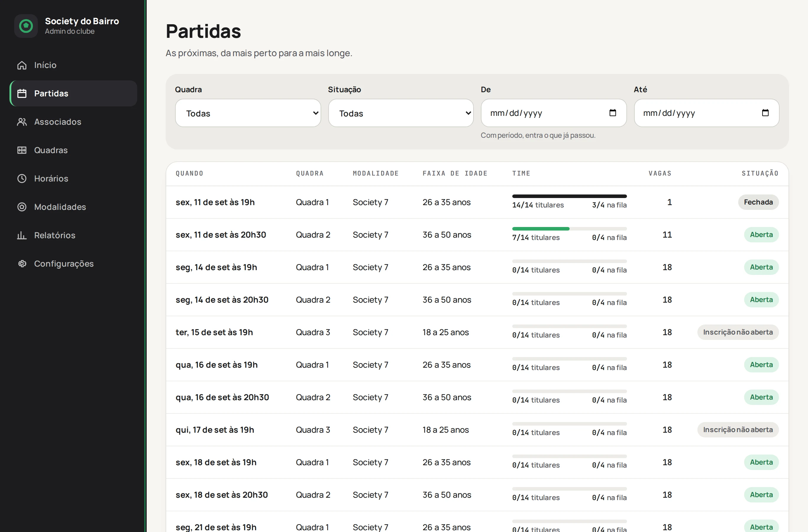The image size is (808, 532).
Task: Open the De date picker calendar icon
Action: [x=613, y=113]
